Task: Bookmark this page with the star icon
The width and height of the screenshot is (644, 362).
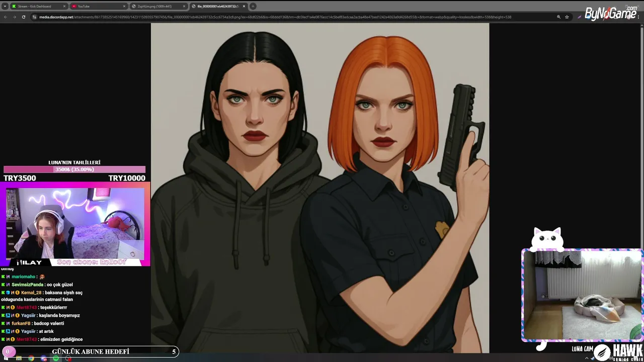Action: point(567,17)
